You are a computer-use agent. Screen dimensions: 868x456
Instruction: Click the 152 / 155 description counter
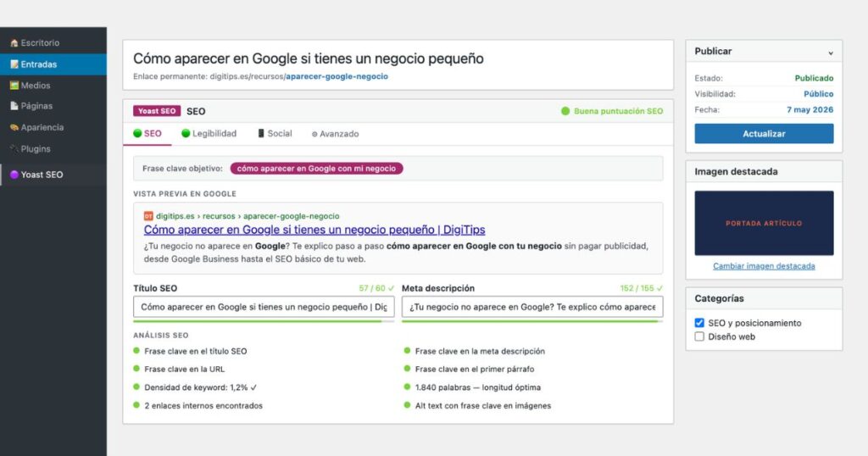point(641,288)
